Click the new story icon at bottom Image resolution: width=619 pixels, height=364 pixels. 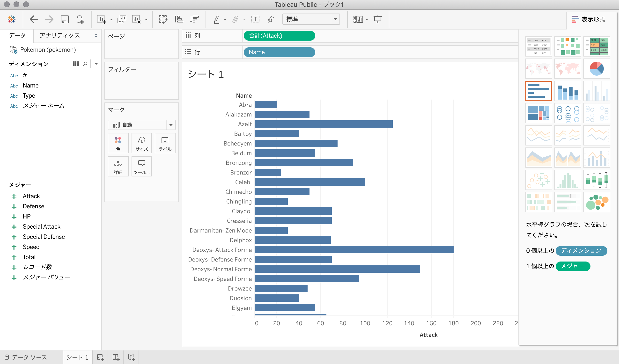131,357
